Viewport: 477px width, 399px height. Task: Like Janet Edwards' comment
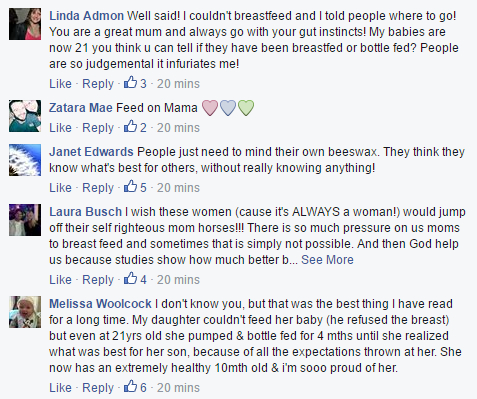click(60, 187)
